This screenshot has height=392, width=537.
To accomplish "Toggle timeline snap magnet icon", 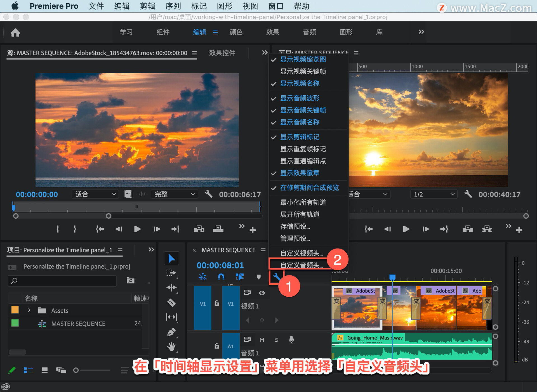I will [221, 277].
